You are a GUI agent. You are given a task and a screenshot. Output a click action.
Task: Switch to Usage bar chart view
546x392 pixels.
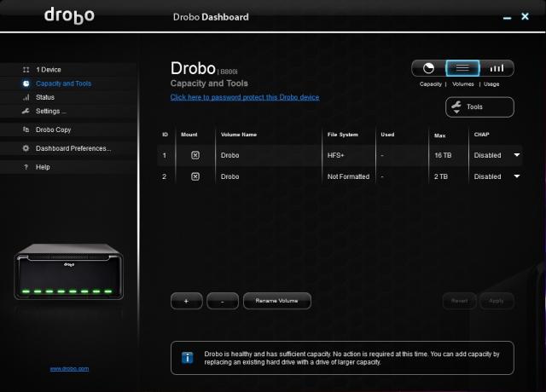pyautogui.click(x=497, y=68)
